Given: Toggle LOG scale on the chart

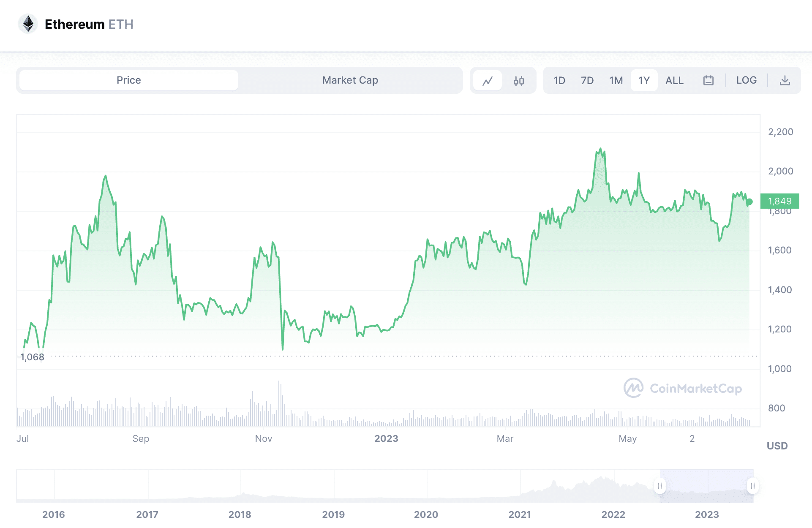Looking at the screenshot, I should tap(747, 80).
